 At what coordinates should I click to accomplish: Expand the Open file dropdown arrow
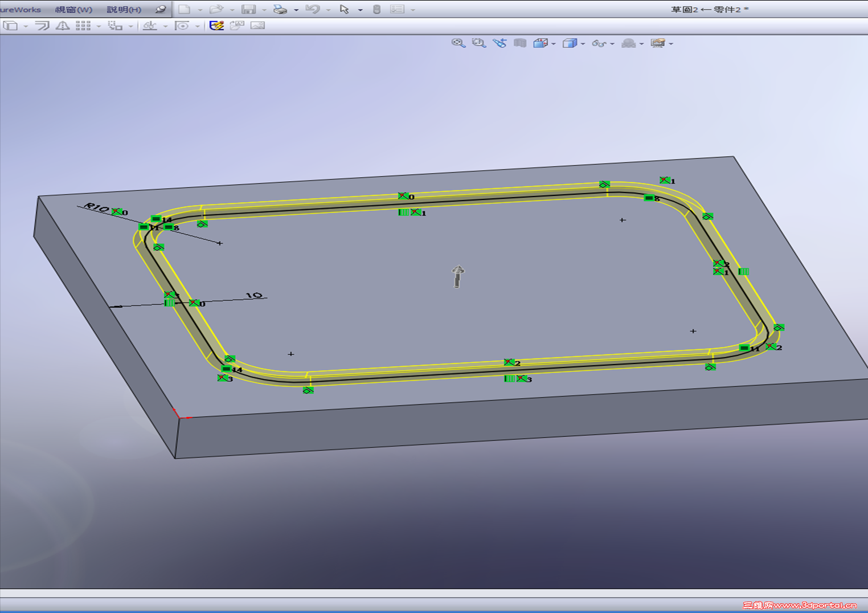click(232, 10)
